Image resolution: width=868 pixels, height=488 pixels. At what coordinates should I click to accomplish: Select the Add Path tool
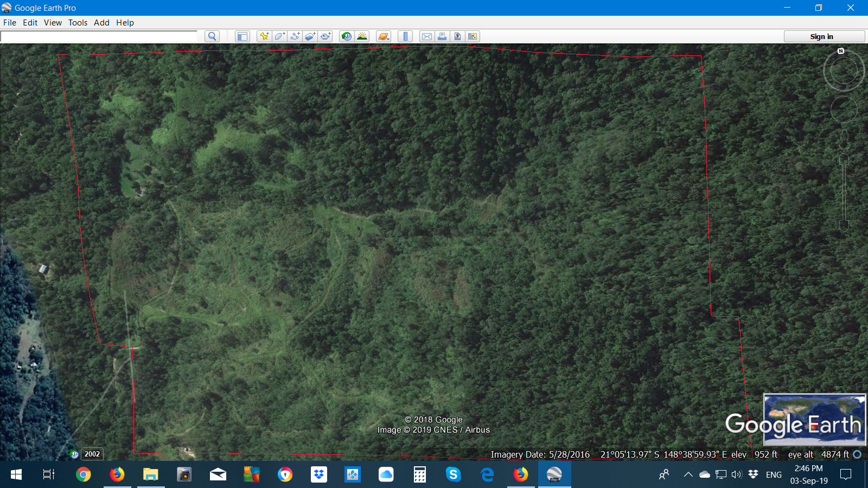[295, 36]
